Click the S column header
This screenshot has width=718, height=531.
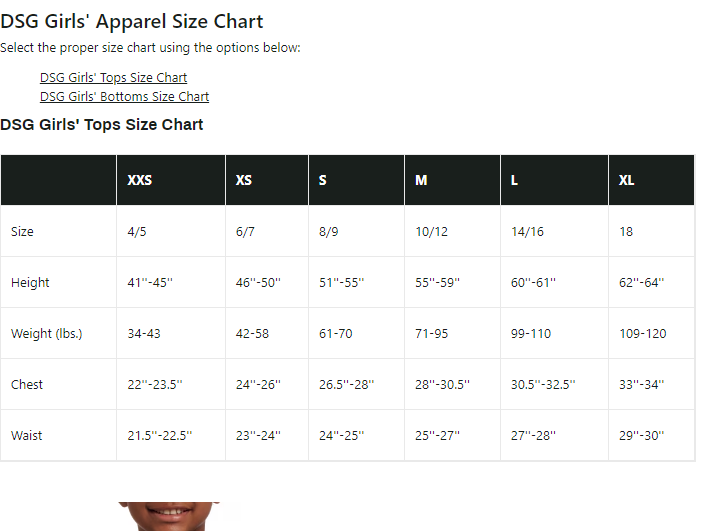323,180
